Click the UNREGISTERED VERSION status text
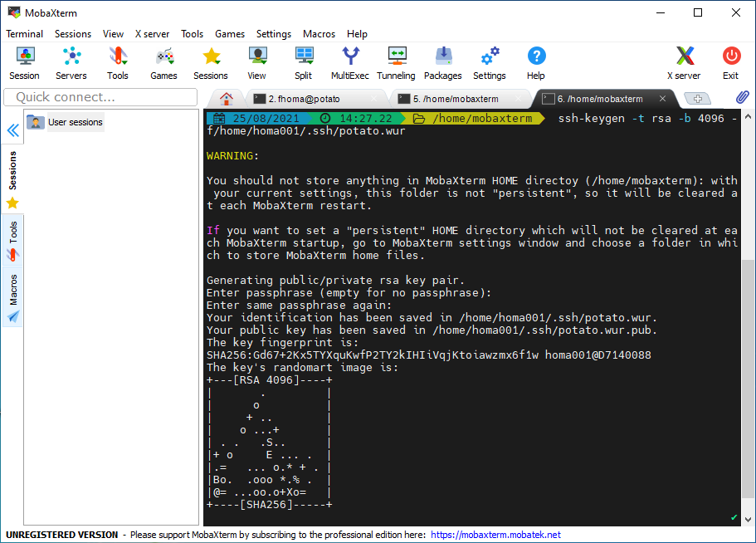The image size is (756, 543). point(61,535)
